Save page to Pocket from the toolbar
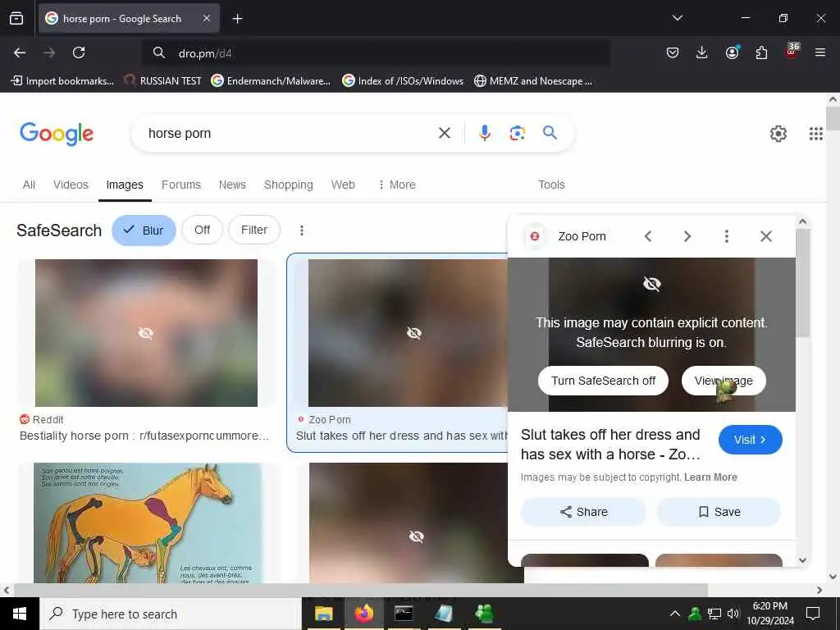 click(x=673, y=52)
